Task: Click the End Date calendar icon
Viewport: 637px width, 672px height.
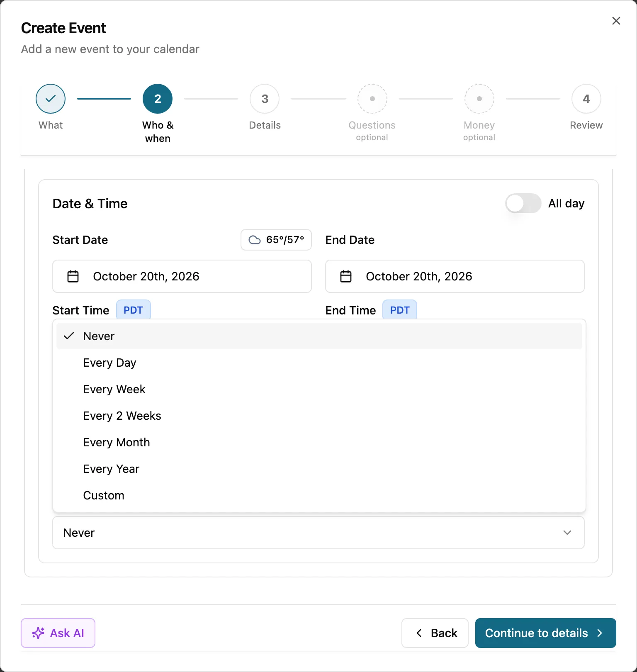Action: coord(346,276)
